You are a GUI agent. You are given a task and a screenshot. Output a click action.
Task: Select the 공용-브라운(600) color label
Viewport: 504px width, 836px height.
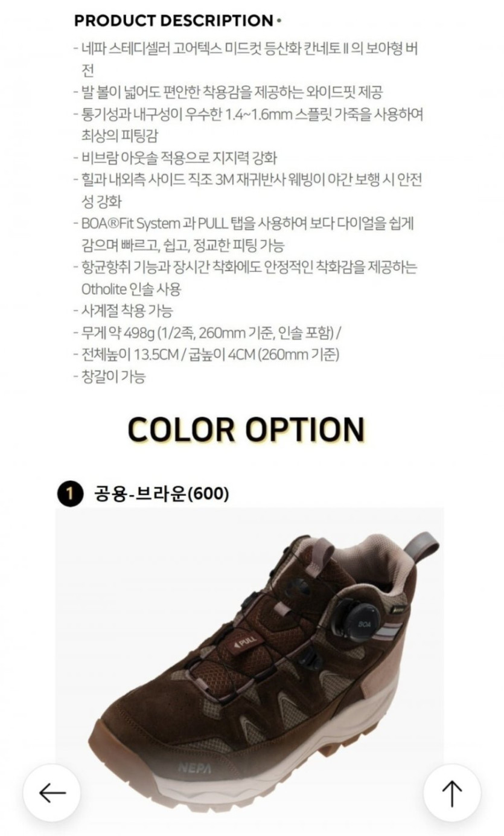[x=161, y=494]
